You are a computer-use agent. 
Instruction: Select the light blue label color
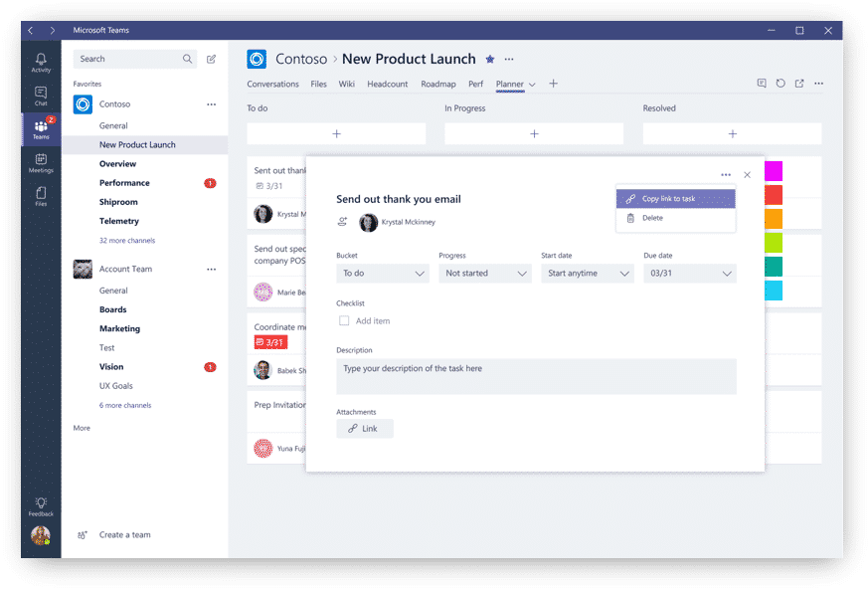pos(774,291)
